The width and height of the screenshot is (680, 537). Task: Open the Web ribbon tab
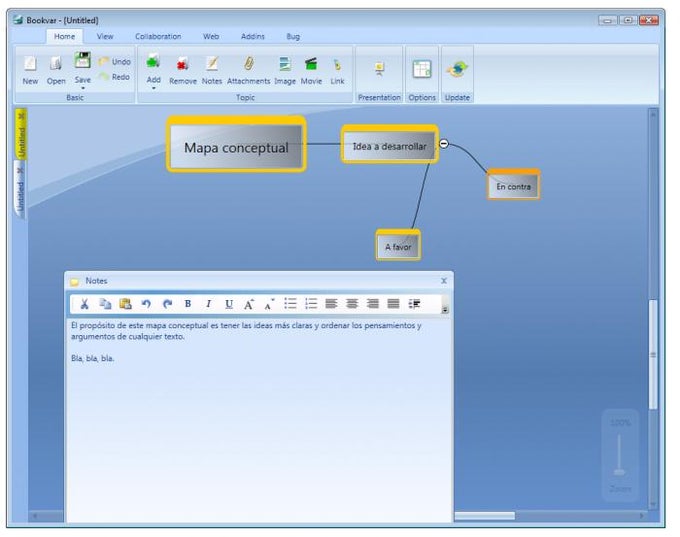(211, 36)
